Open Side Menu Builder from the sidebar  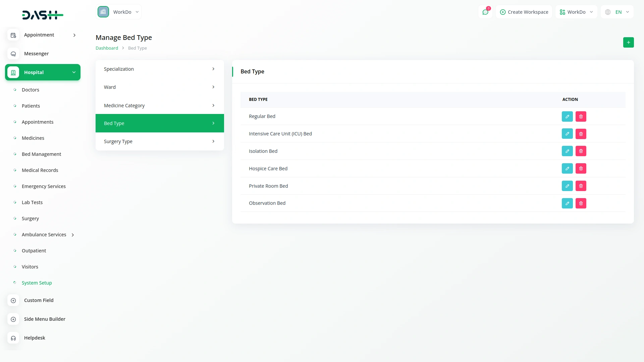pyautogui.click(x=45, y=319)
